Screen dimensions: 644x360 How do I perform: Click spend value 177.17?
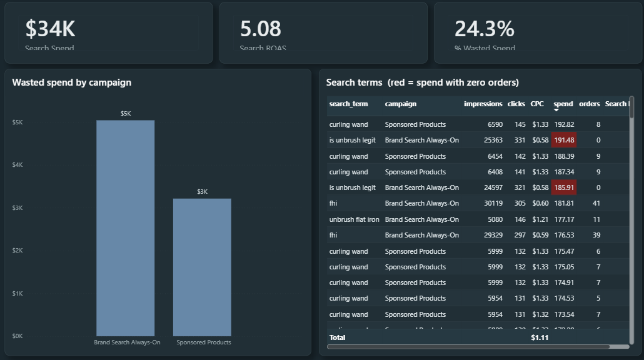[x=564, y=219]
